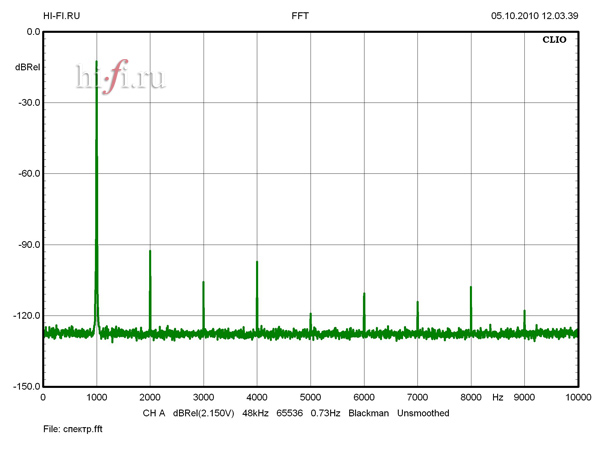Click the Hz unit label on the x-axis
This screenshot has width=600, height=450.
tap(497, 398)
